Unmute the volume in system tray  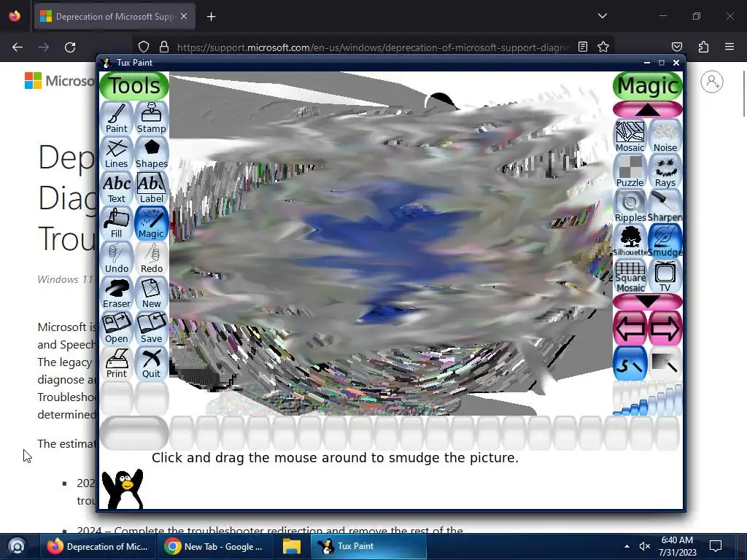(x=645, y=546)
